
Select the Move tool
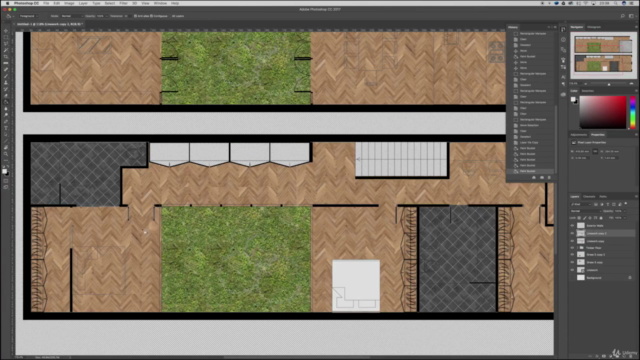point(6,31)
